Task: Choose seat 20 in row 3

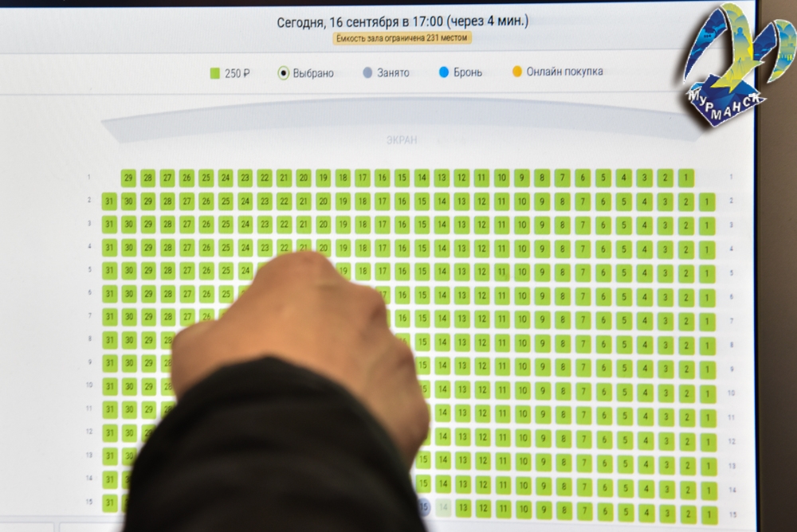Action: point(324,225)
